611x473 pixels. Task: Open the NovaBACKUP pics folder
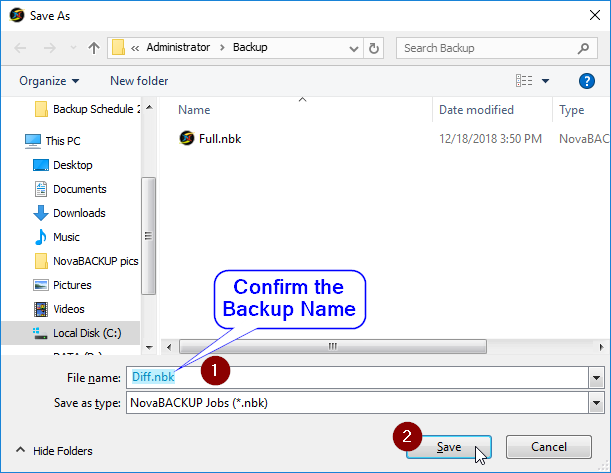[x=95, y=261]
